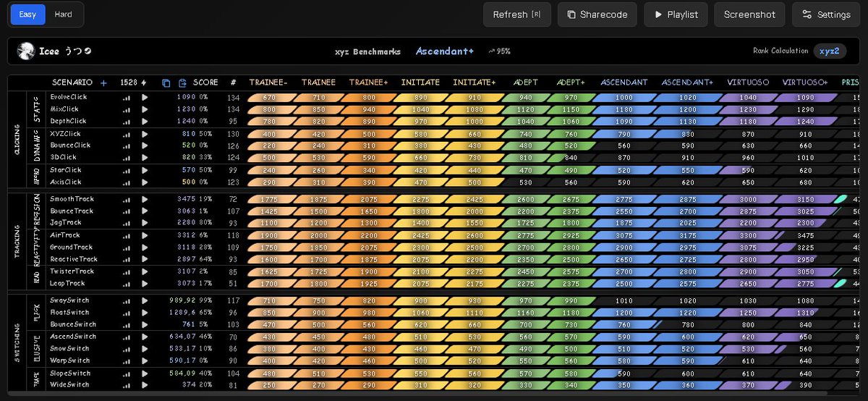This screenshot has height=401, width=868.
Task: Open leaderboard bars icon for AscendSwitch
Action: 127,337
